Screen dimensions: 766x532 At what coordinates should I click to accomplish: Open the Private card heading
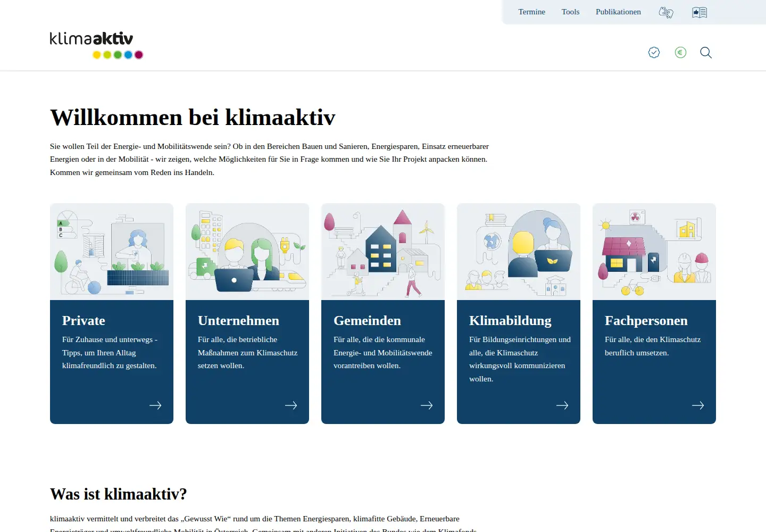pyautogui.click(x=84, y=321)
